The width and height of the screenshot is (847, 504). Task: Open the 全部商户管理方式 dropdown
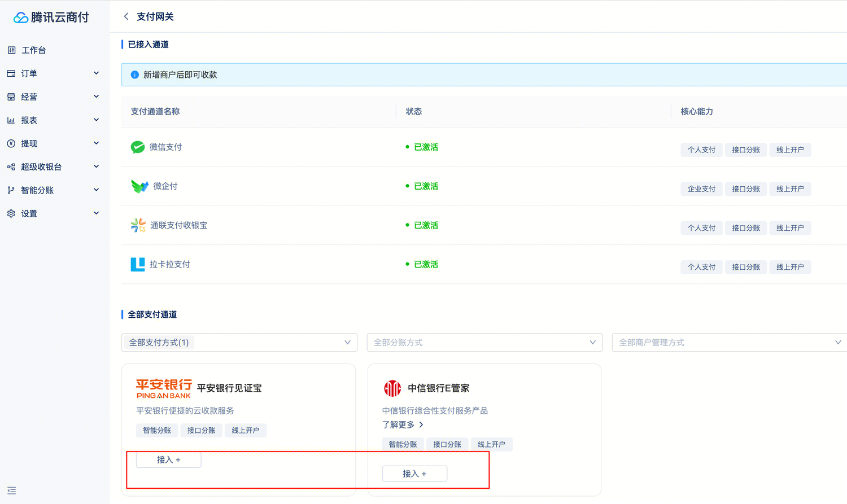728,343
